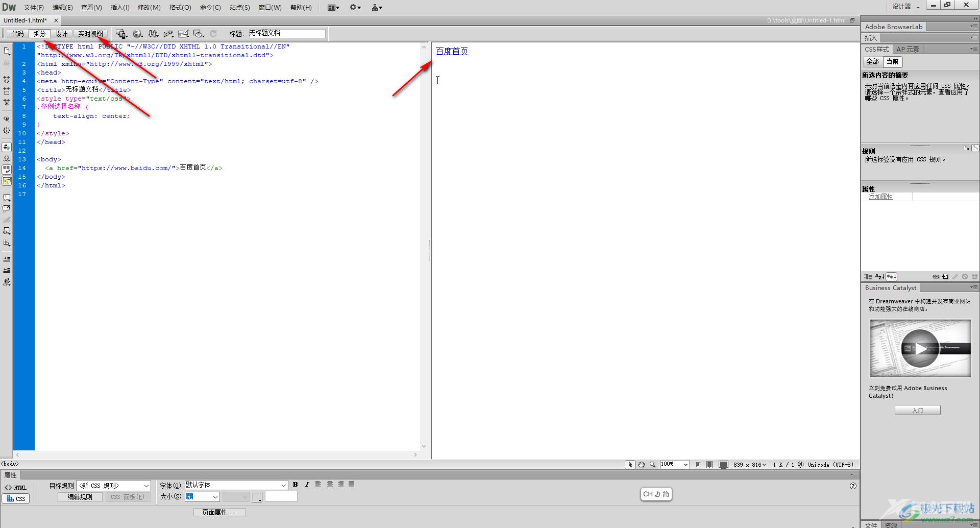Click the 设计 view button

click(61, 34)
